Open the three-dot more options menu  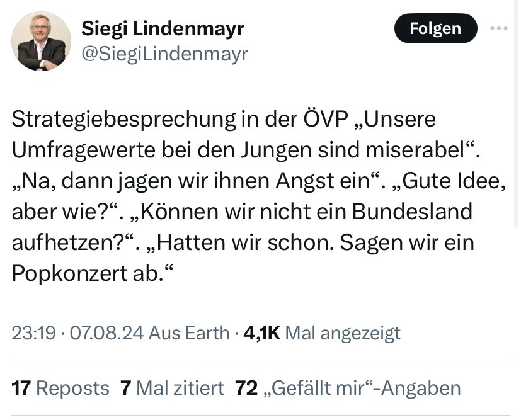[x=498, y=28]
